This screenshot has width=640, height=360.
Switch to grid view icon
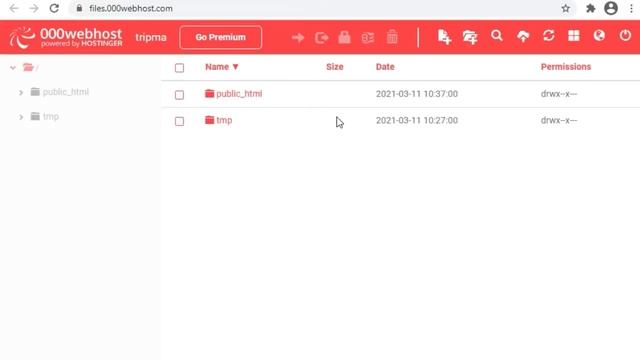(574, 36)
